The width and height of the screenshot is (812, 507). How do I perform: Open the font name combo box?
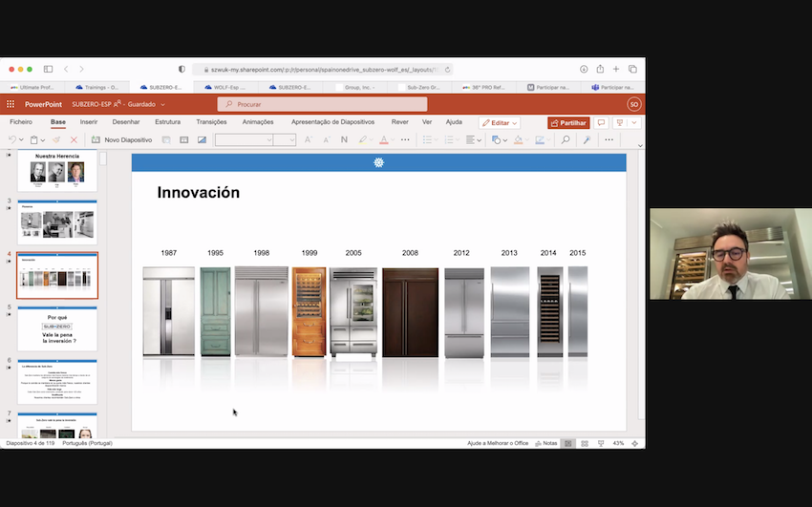(x=244, y=139)
